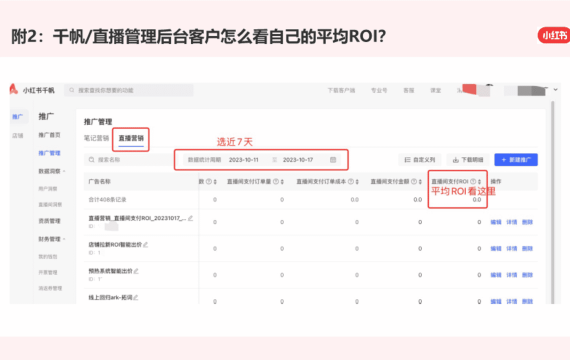570x360 pixels.
Task: Open 消返券管理 in the sidebar
Action: point(50,288)
